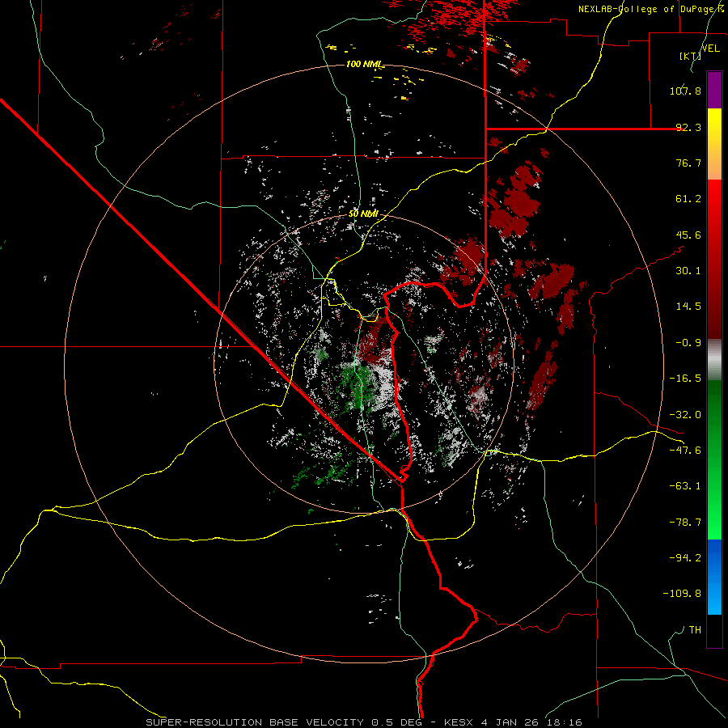Click the -78.7 value on velocity scale
Image resolution: width=728 pixels, height=728 pixels.
coord(685,523)
